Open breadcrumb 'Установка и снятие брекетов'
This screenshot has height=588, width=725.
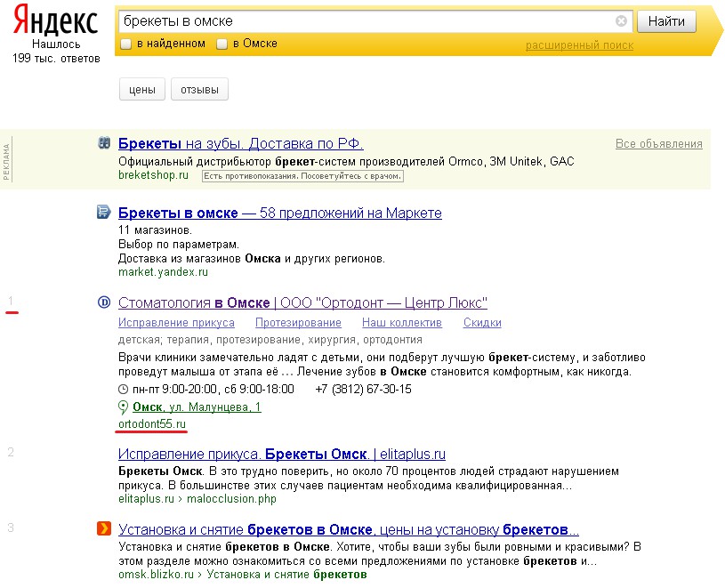286,575
